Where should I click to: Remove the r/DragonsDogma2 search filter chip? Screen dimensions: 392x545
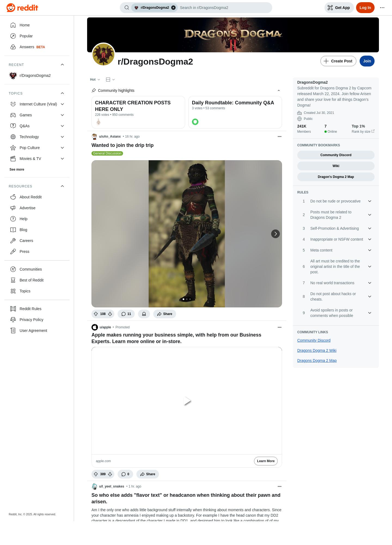pos(173,8)
